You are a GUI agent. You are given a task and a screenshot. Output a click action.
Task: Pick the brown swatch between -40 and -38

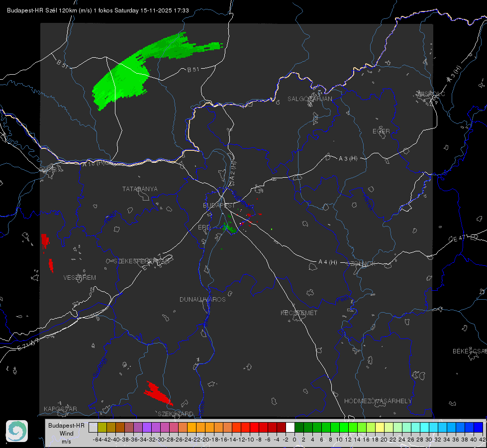point(120,428)
